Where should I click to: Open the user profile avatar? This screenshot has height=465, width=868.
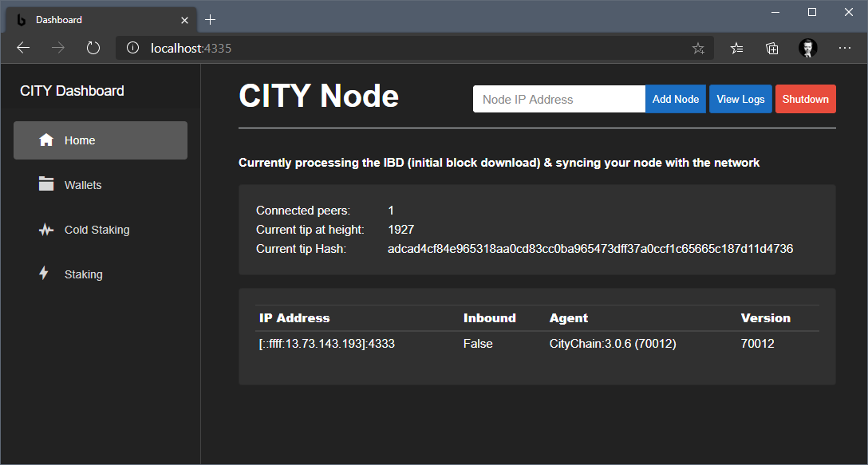click(x=807, y=48)
